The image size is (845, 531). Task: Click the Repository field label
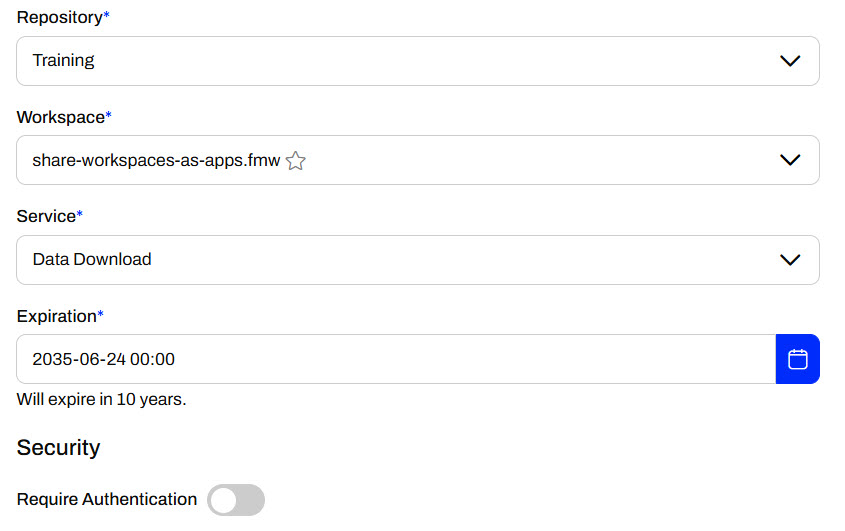point(59,17)
